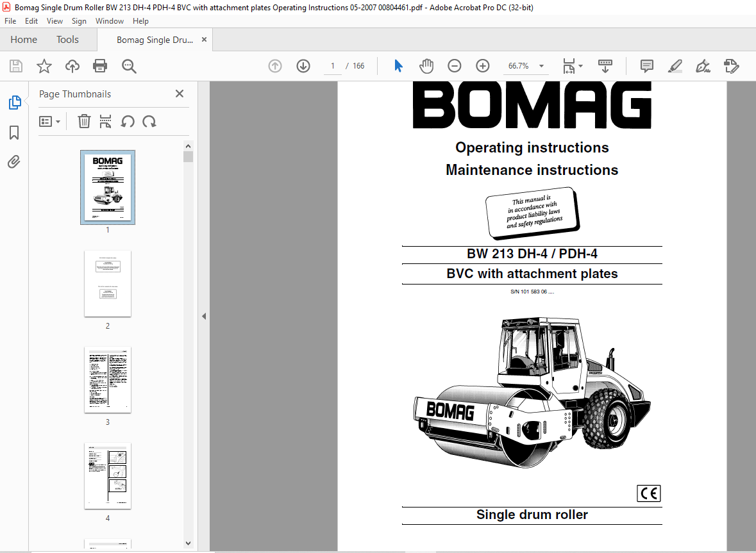The height and width of the screenshot is (553, 756).
Task: Open the File menu
Action: tap(10, 21)
